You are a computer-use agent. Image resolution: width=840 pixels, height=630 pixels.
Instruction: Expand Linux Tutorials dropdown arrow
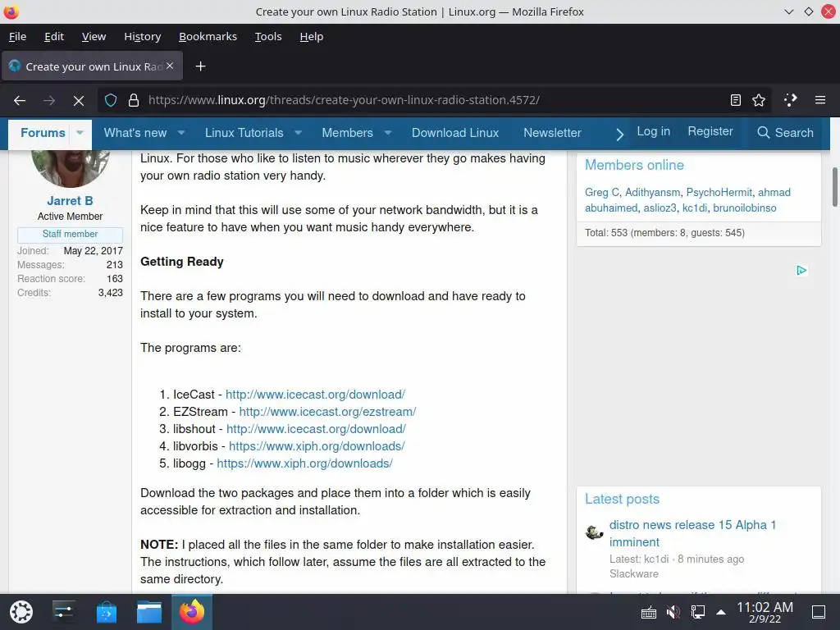[x=298, y=132]
